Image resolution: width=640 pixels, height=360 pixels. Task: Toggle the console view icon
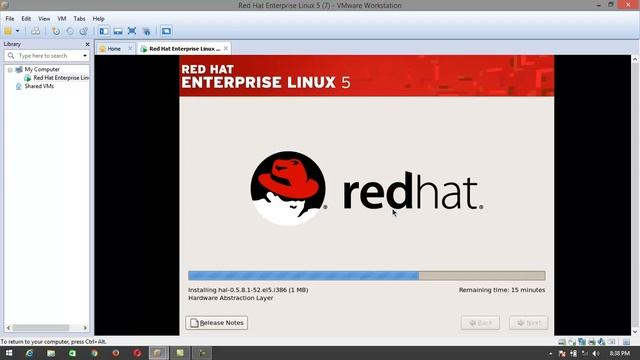tap(166, 31)
